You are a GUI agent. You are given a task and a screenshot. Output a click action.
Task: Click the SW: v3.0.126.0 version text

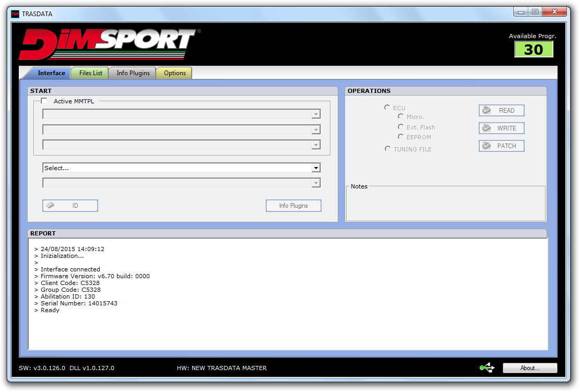(x=42, y=368)
